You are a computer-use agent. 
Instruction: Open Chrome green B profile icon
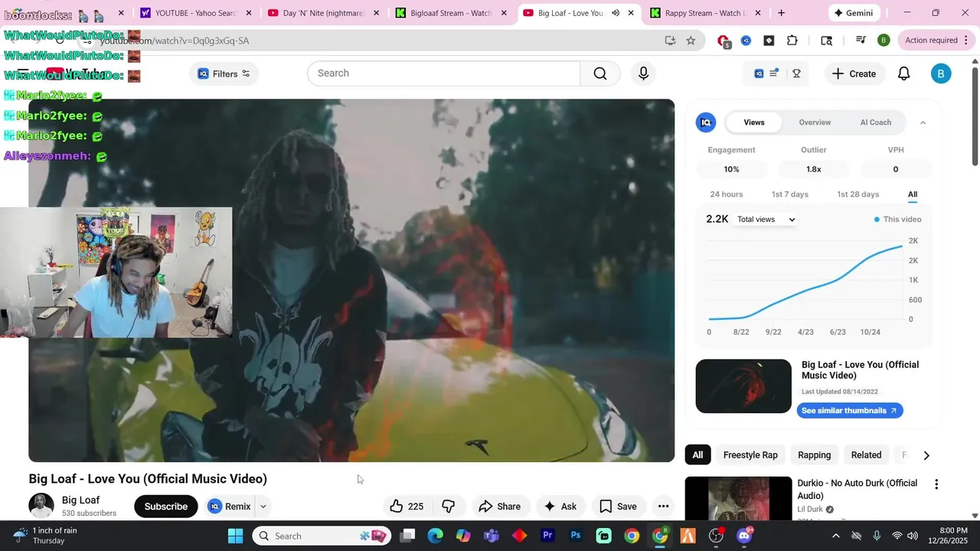tap(884, 41)
